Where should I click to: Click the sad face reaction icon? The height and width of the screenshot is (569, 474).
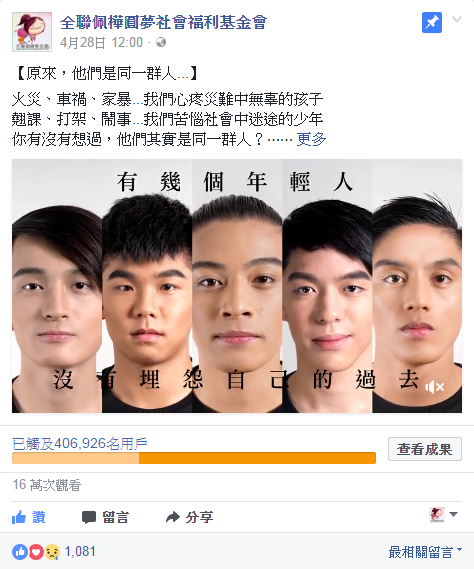click(x=52, y=552)
